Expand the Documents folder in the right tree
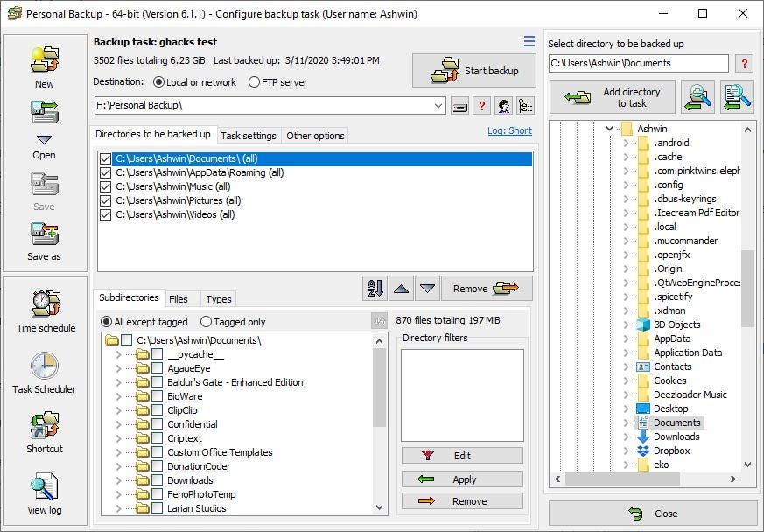 (626, 423)
